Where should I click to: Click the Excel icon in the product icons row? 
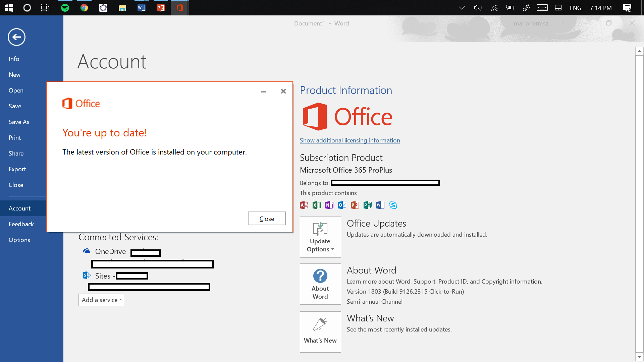click(x=317, y=205)
